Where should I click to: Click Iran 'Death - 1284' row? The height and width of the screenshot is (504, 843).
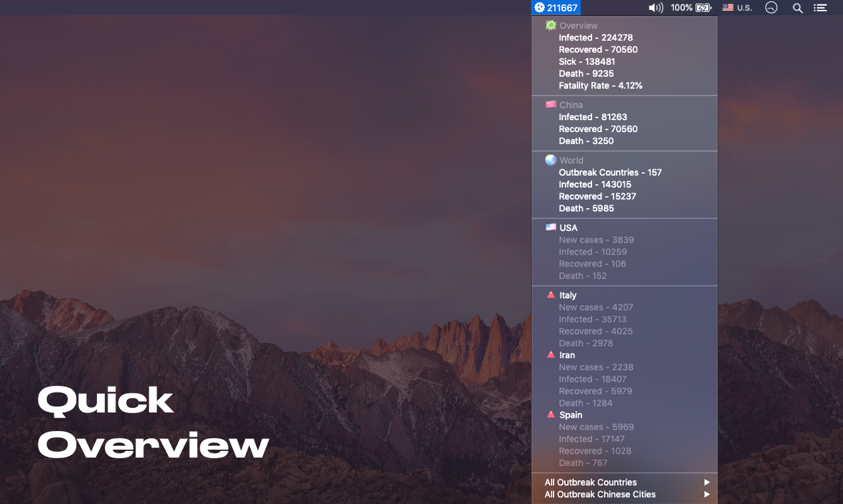tap(625, 403)
